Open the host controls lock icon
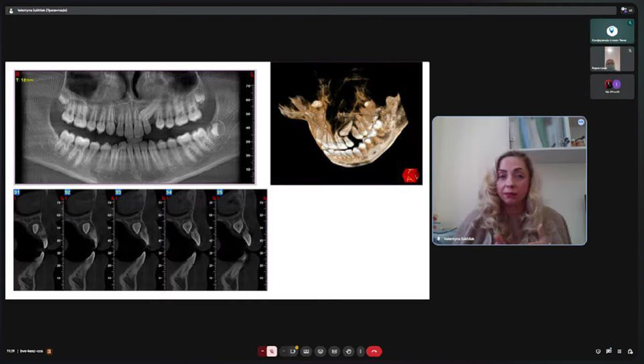This screenshot has width=644, height=364. (x=631, y=351)
